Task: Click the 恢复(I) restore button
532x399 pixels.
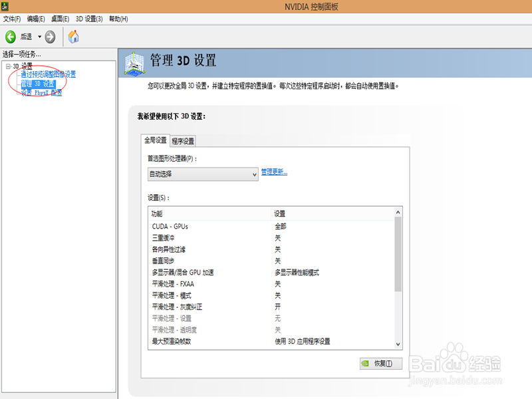Action: coord(381,363)
